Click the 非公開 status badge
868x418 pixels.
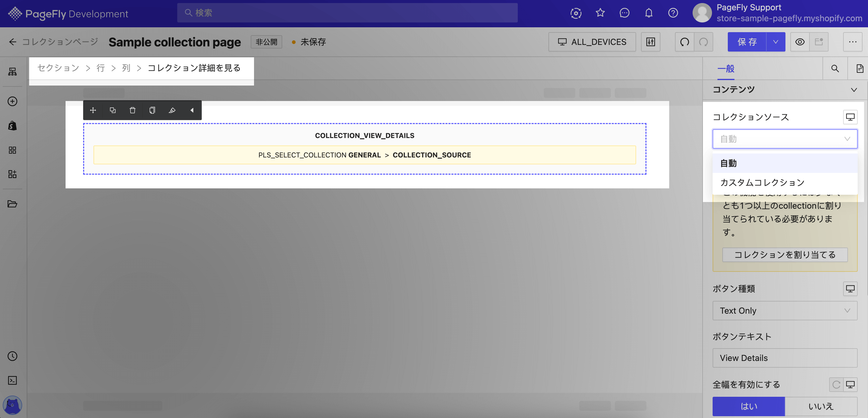tap(266, 42)
